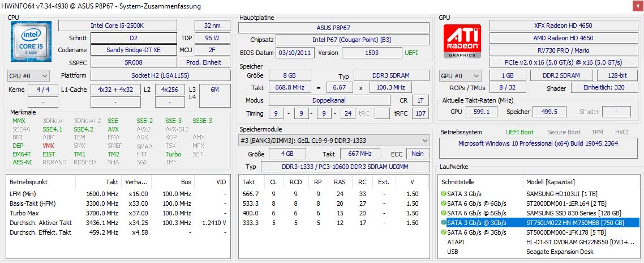This screenshot has width=644, height=263.
Task: Click the GPU memory clock 499.5 value
Action: click(549, 112)
